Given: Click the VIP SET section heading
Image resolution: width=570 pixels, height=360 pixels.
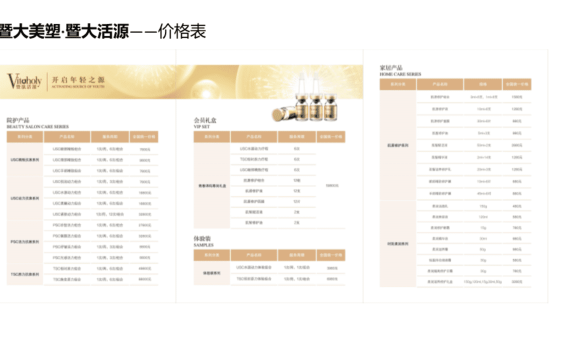Looking at the screenshot, I should pos(202,127).
